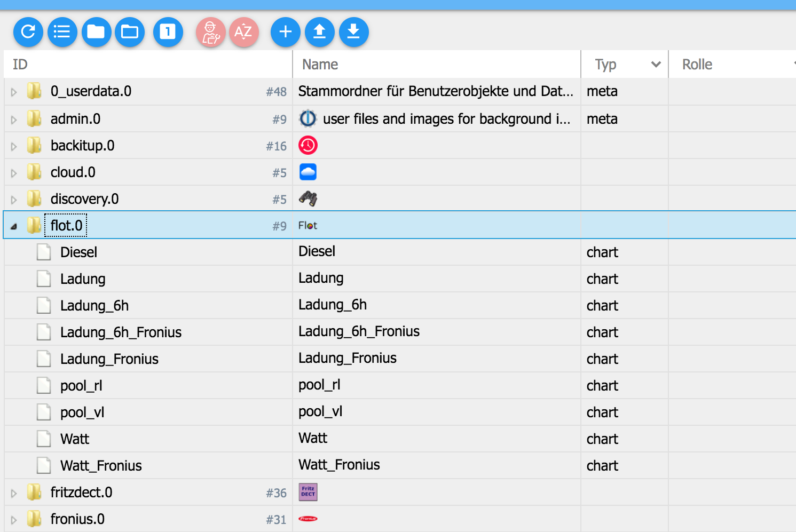Click the #31 count on fronius.0
This screenshot has height=532, width=796.
[x=276, y=520]
